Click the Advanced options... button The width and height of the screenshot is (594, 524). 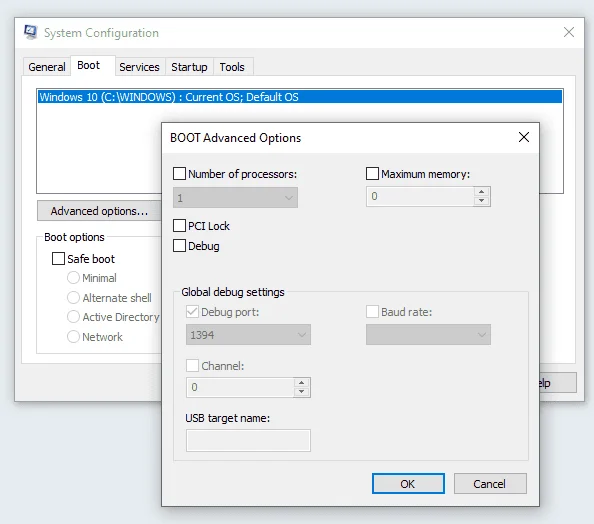click(99, 211)
